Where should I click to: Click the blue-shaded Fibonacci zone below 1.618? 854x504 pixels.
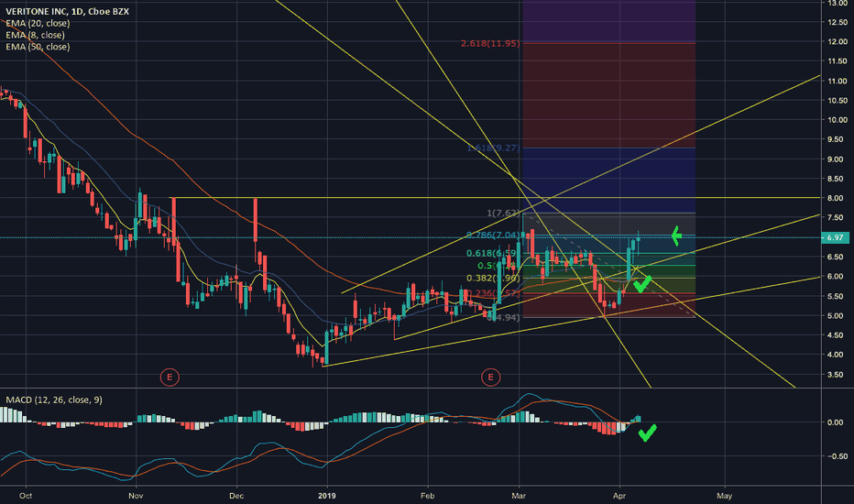[x=608, y=181]
